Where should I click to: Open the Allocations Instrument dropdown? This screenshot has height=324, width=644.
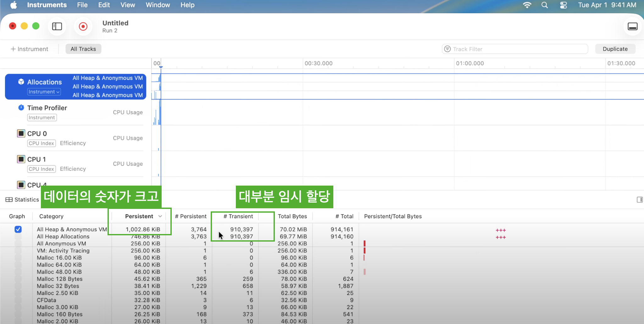click(x=44, y=92)
